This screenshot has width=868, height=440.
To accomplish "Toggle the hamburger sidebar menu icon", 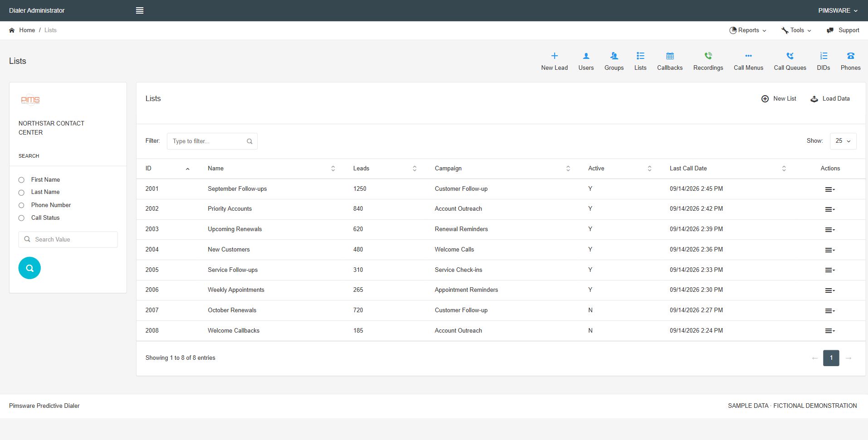I will click(140, 10).
